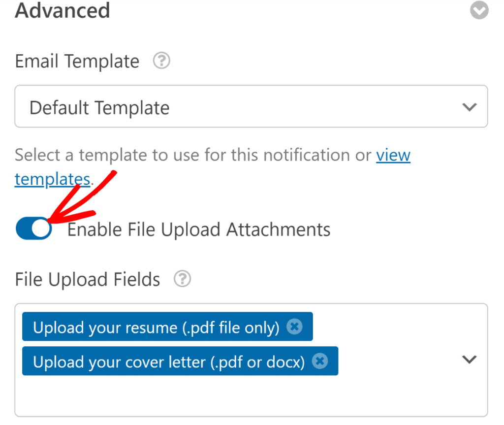Expand the File Upload Fields selector
The width and height of the screenshot is (504, 425).
[x=468, y=360]
